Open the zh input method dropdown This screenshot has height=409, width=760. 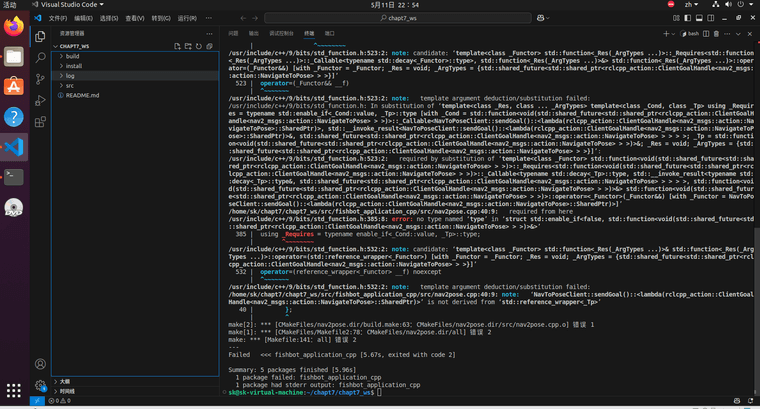pyautogui.click(x=691, y=4)
